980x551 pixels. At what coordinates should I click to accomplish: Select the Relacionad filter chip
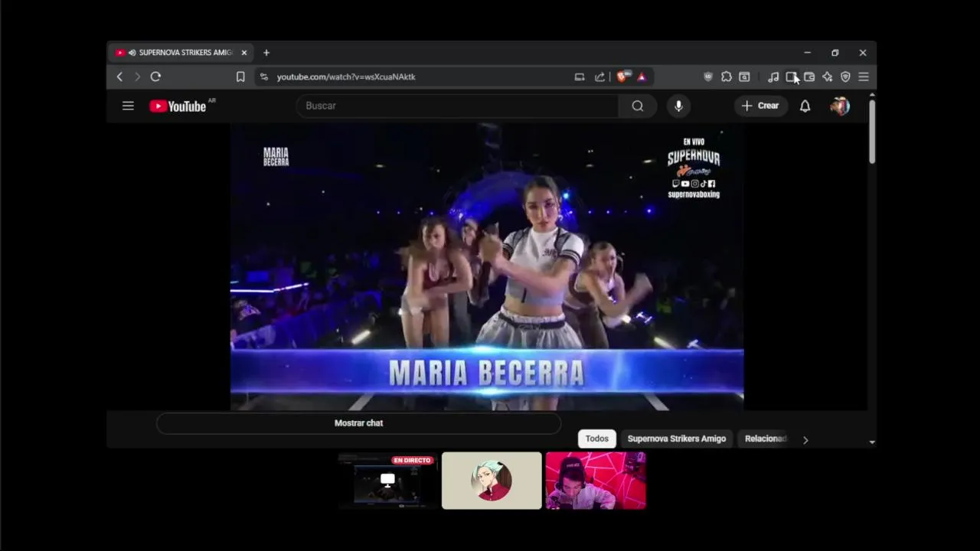766,439
